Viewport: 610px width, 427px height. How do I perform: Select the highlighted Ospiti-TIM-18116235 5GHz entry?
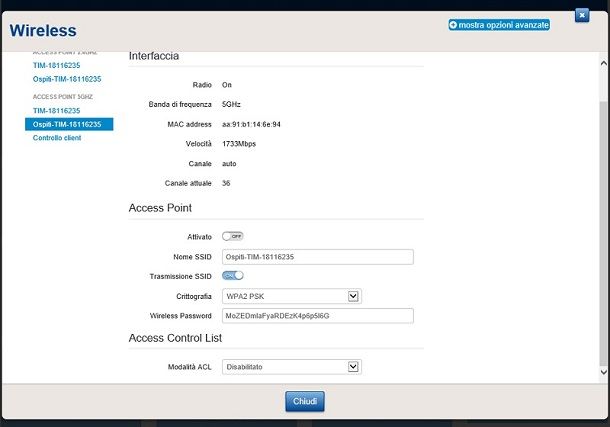point(69,124)
